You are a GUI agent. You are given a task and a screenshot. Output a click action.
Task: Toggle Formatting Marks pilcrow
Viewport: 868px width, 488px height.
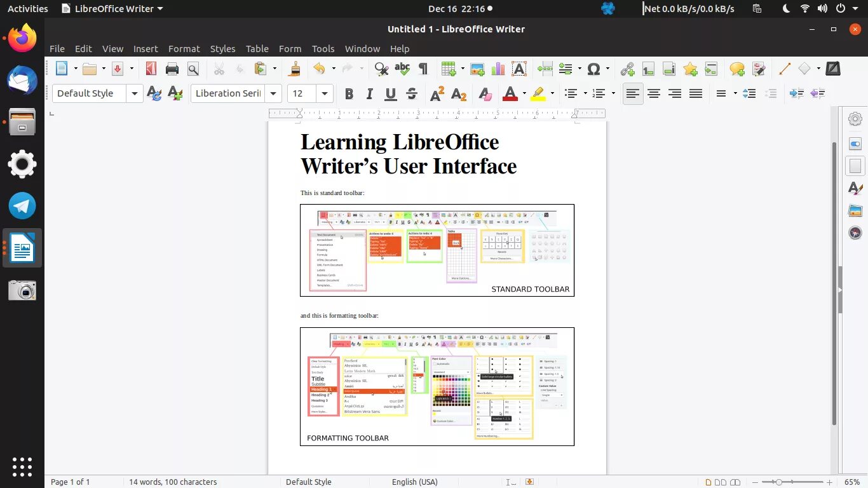tap(423, 69)
